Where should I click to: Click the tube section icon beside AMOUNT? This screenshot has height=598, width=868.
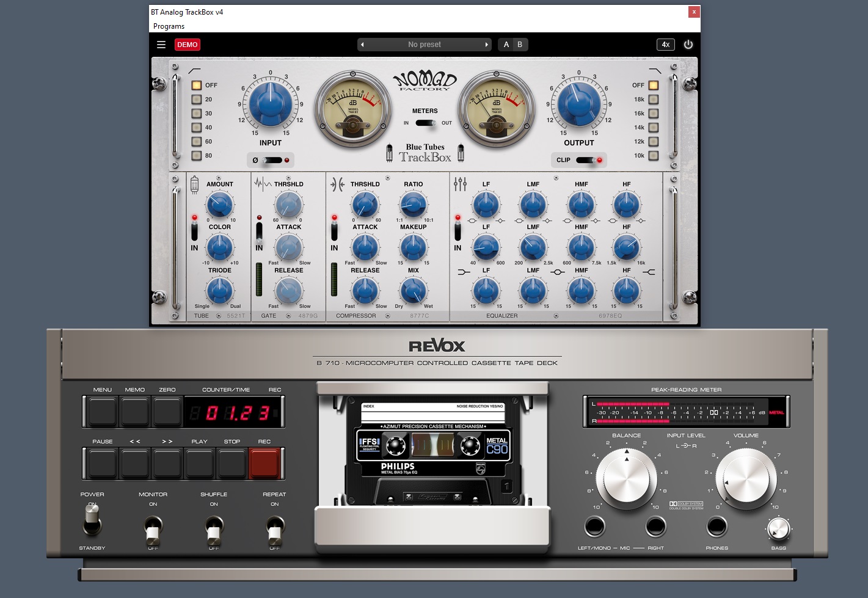pyautogui.click(x=194, y=184)
